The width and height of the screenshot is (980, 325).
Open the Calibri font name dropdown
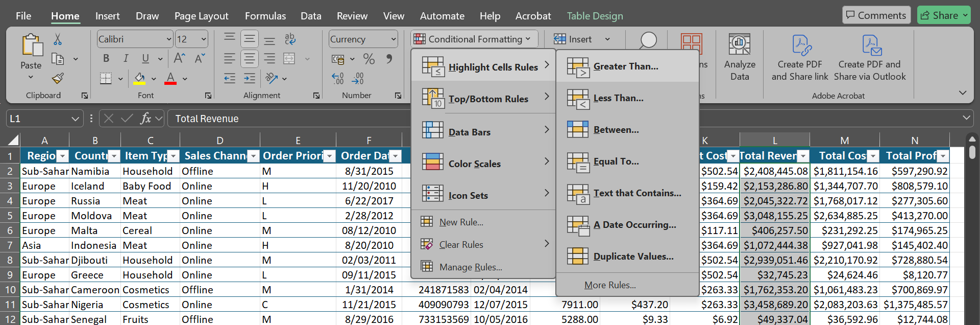[x=169, y=39]
